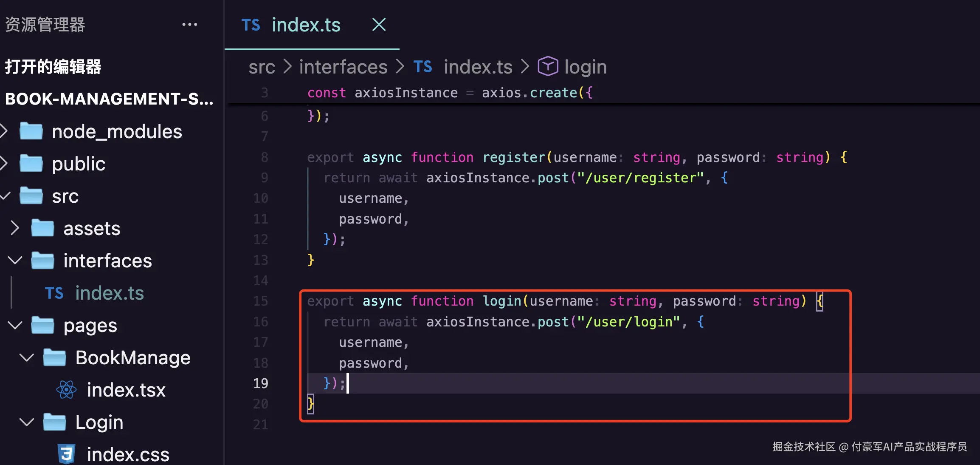This screenshot has height=465, width=980.
Task: Click the index.ts breadcrumb segment
Action: (478, 67)
